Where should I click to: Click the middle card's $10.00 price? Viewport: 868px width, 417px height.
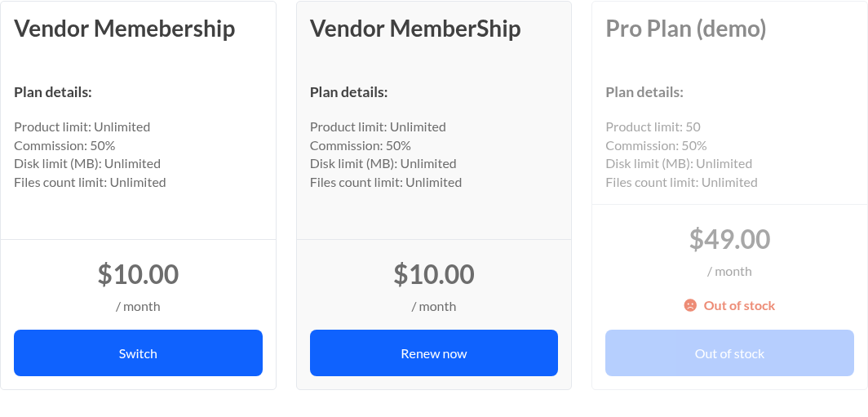(x=434, y=274)
